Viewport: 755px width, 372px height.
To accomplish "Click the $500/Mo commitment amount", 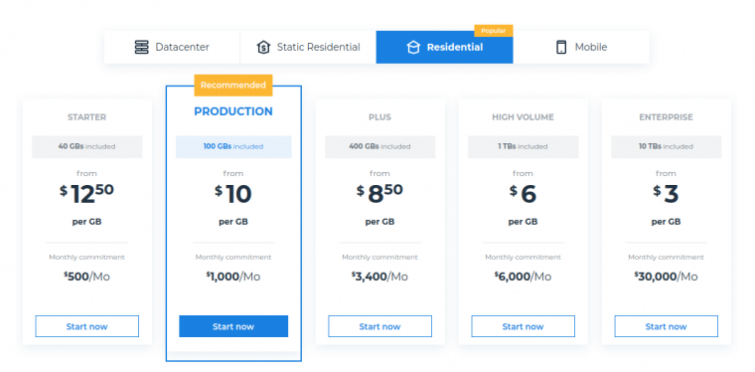I will pyautogui.click(x=87, y=277).
